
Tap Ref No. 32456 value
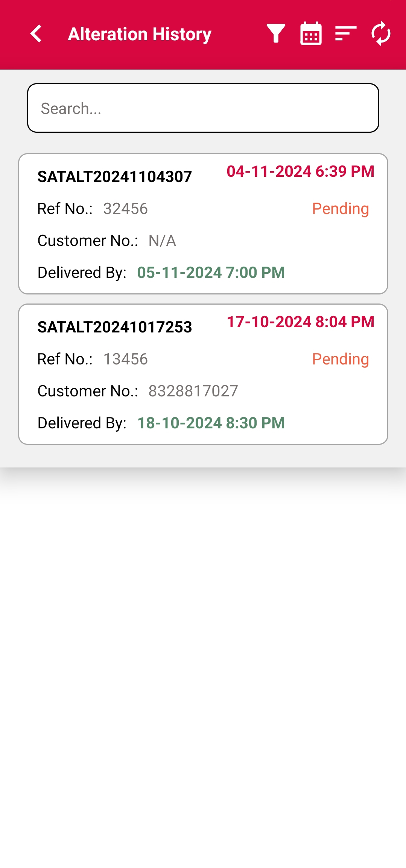tap(125, 209)
